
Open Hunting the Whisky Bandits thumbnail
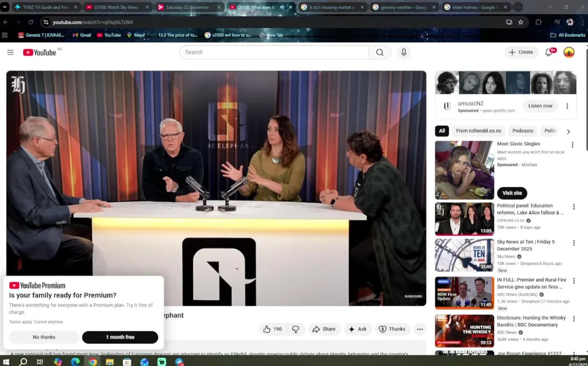[x=464, y=331]
